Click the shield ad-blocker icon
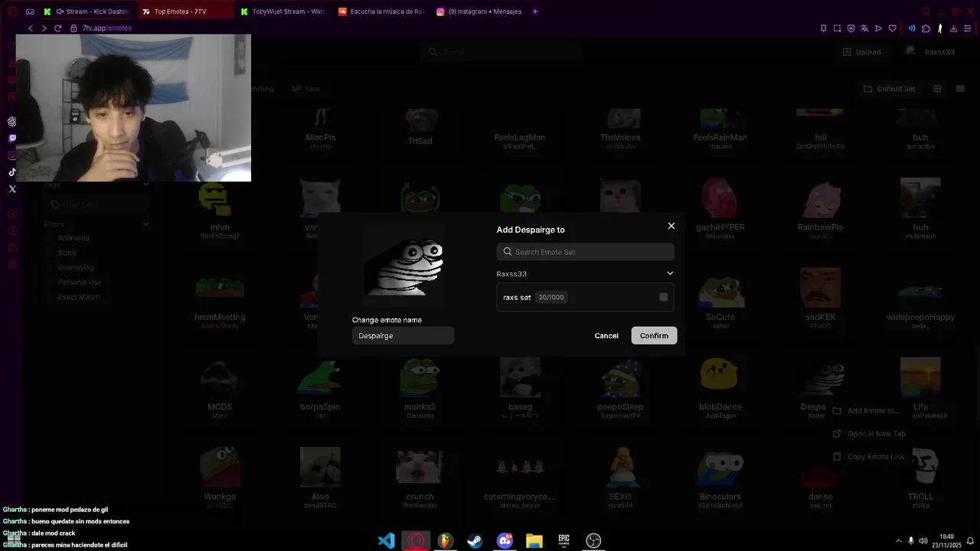The height and width of the screenshot is (551, 980). click(851, 28)
